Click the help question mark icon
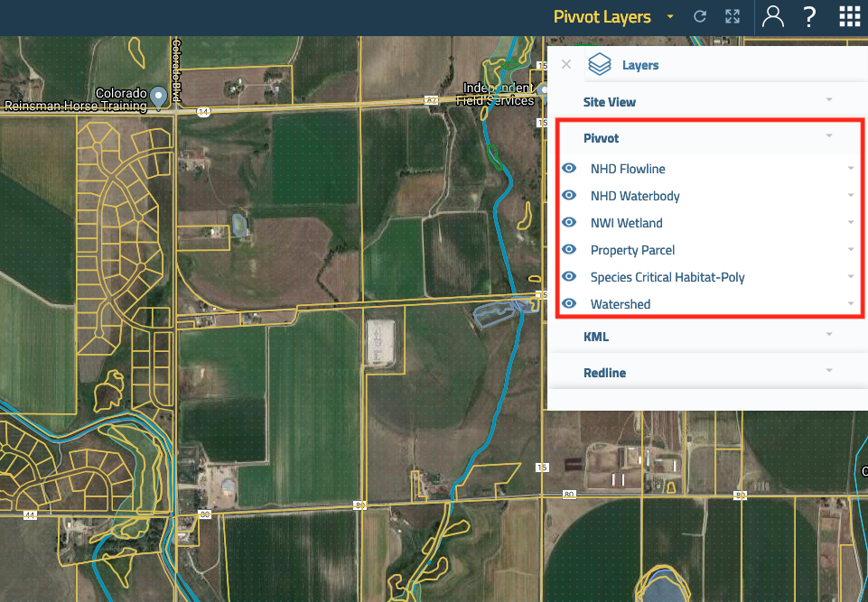Viewport: 868px width, 602px height. [810, 17]
